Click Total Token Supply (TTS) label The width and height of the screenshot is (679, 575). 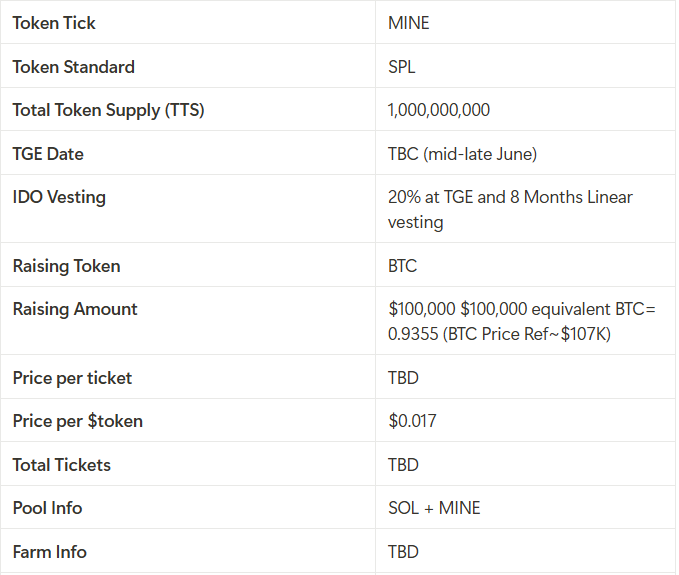click(108, 110)
